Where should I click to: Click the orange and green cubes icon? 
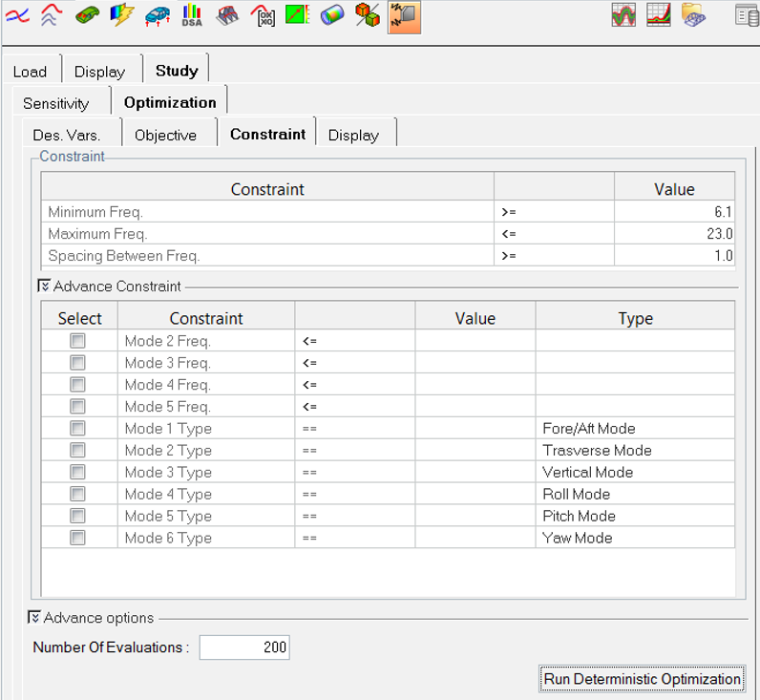click(x=367, y=15)
